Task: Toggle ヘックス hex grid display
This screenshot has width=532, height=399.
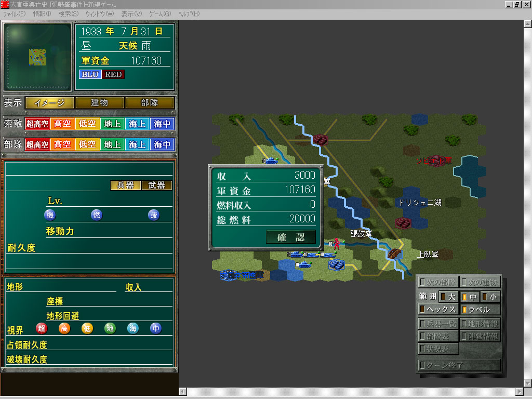Action: tap(438, 310)
